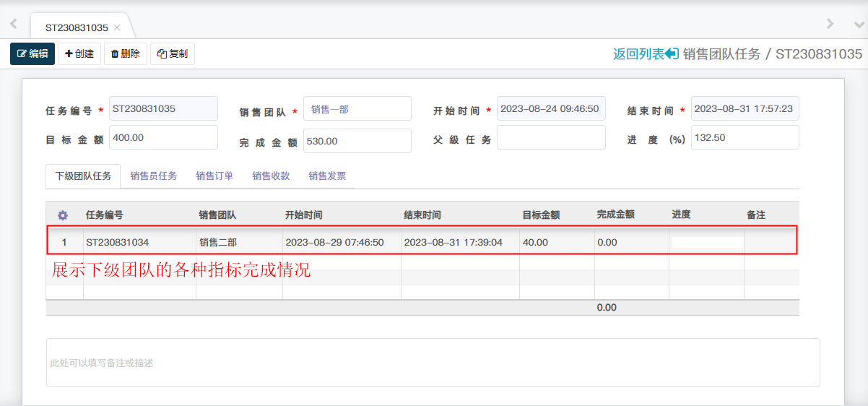Click the Edit (编辑) button

pyautogui.click(x=32, y=53)
